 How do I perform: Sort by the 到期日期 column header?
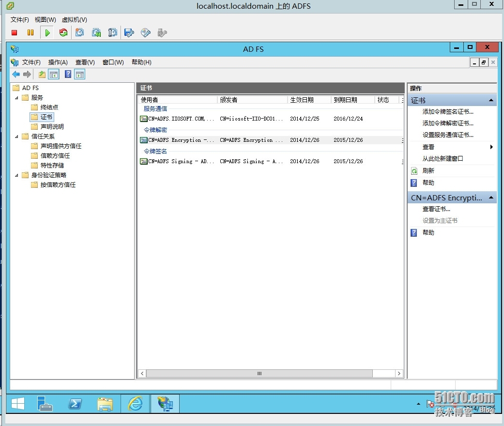[x=352, y=100]
